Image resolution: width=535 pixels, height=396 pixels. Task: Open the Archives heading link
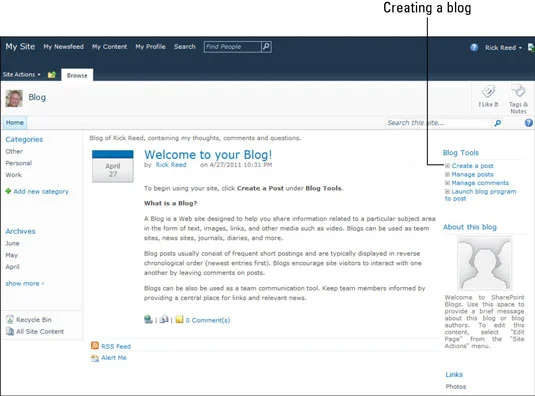click(x=20, y=231)
